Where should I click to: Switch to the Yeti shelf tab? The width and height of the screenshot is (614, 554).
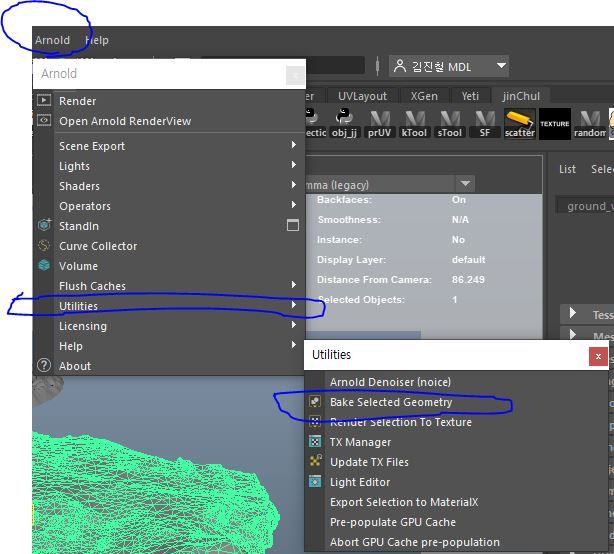pos(470,96)
